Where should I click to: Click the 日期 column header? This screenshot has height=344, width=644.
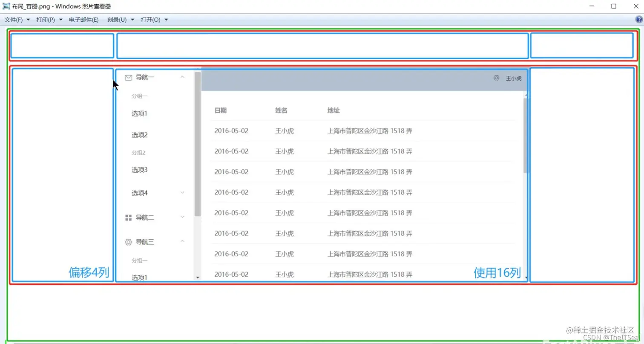click(x=220, y=110)
